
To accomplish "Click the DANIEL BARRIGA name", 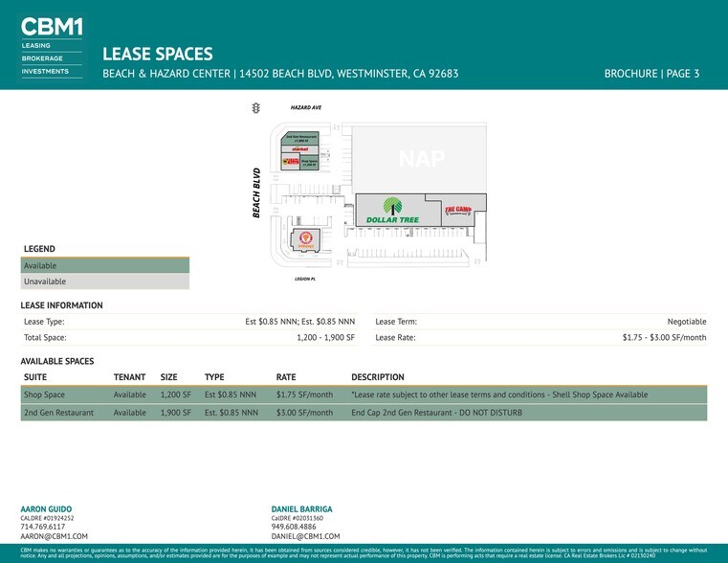I will tap(301, 509).
